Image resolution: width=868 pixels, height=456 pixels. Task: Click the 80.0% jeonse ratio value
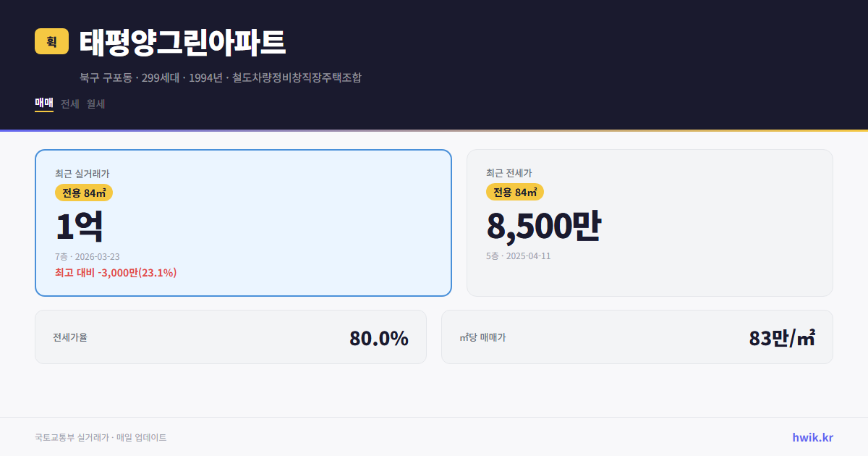point(378,337)
